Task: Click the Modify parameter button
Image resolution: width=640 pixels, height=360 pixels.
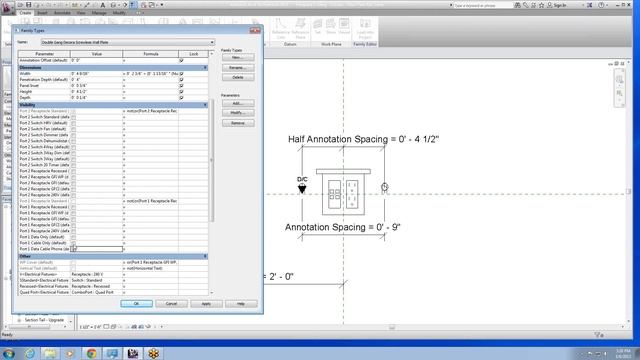Action: click(x=238, y=113)
